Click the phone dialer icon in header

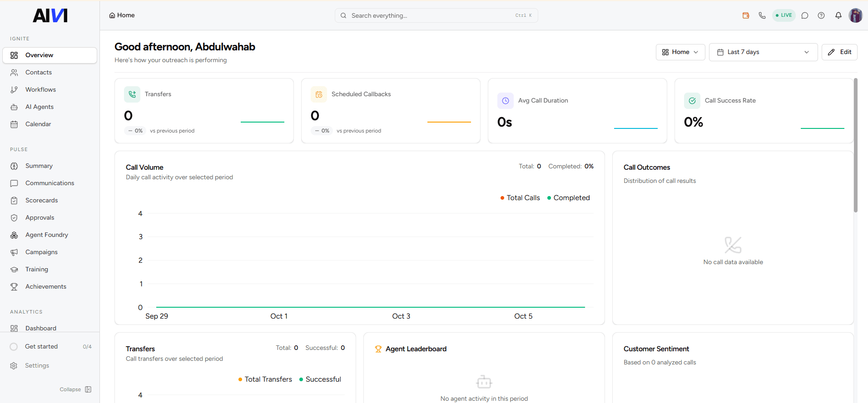tap(762, 15)
